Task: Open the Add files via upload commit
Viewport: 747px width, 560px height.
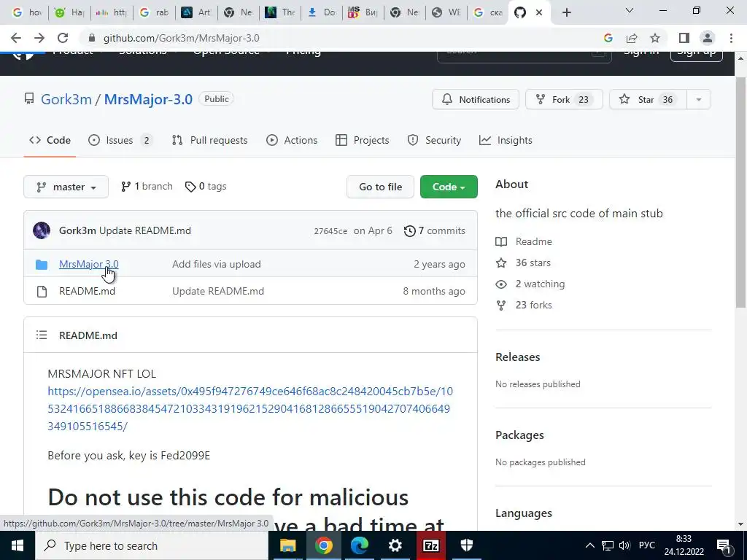Action: click(216, 264)
